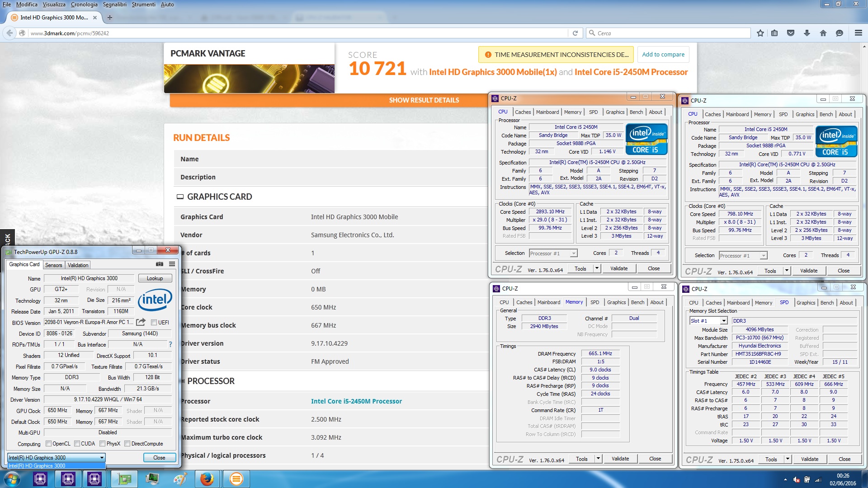Click the Firefox taskbar icon
This screenshot has height=488, width=868.
point(207,479)
